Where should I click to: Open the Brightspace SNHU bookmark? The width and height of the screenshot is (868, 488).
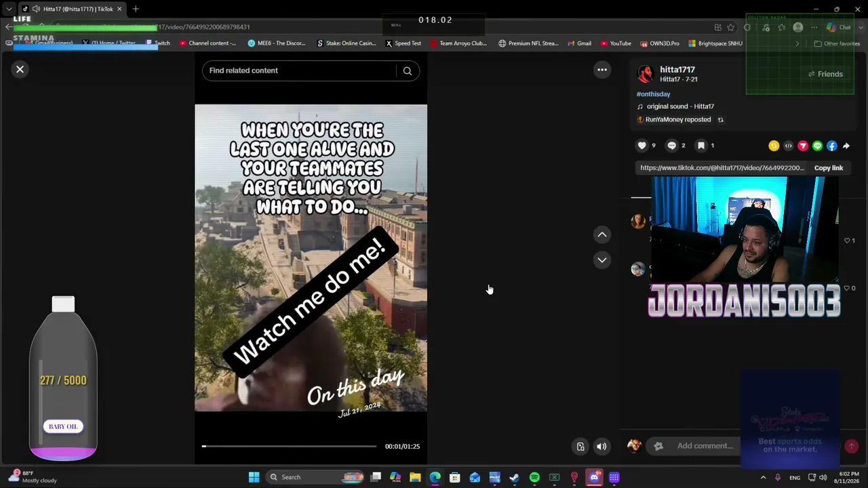pos(715,43)
